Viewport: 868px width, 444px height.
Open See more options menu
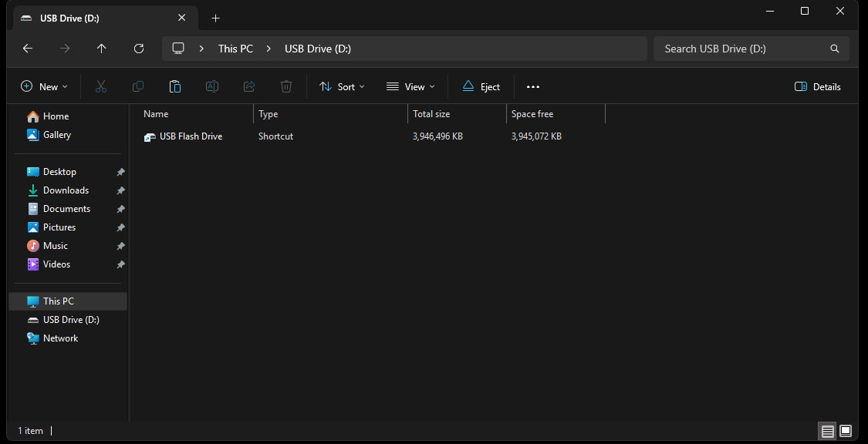[533, 87]
